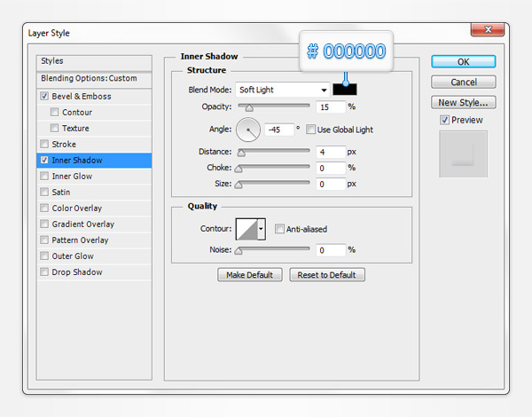This screenshot has height=417, width=532.
Task: Click the black shadow color swatch
Action: tap(345, 90)
